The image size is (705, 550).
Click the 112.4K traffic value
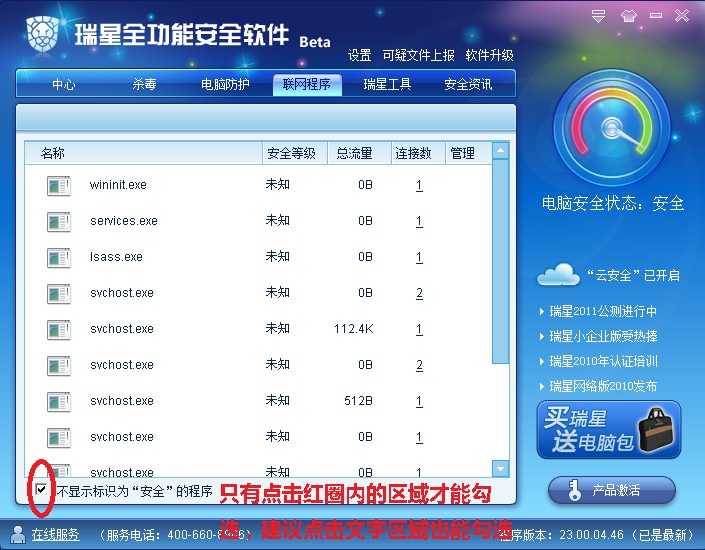[x=353, y=329]
